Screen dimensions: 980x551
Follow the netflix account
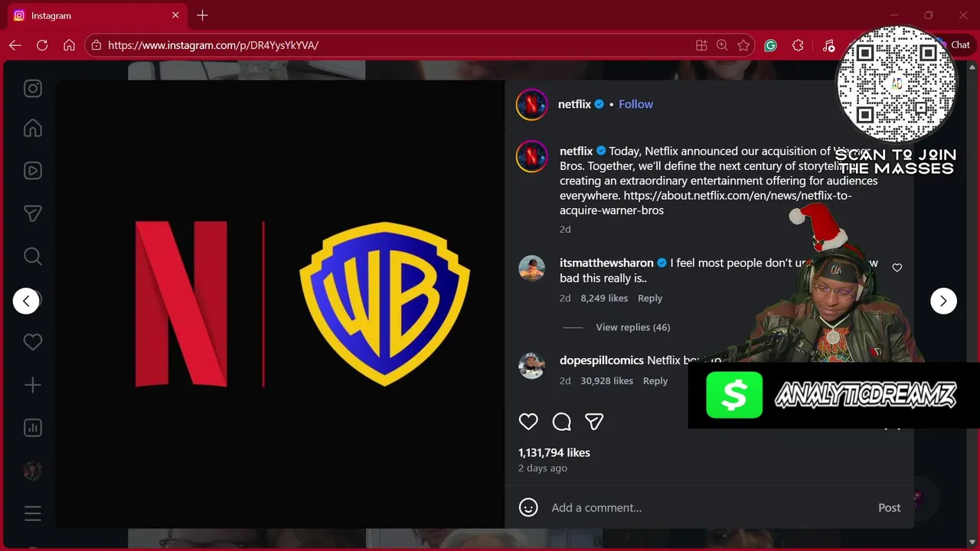635,104
